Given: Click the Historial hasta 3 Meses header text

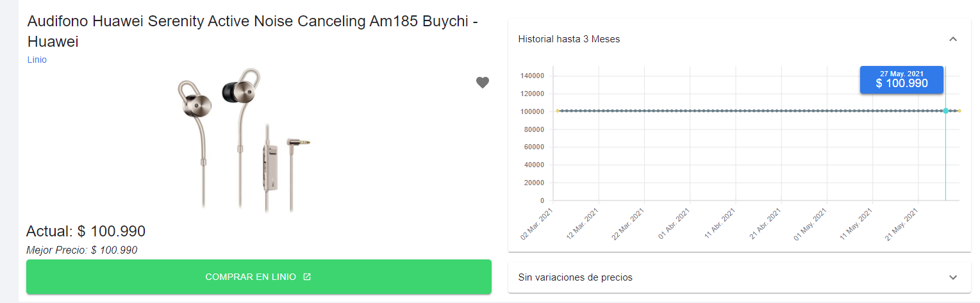Looking at the screenshot, I should pos(569,39).
